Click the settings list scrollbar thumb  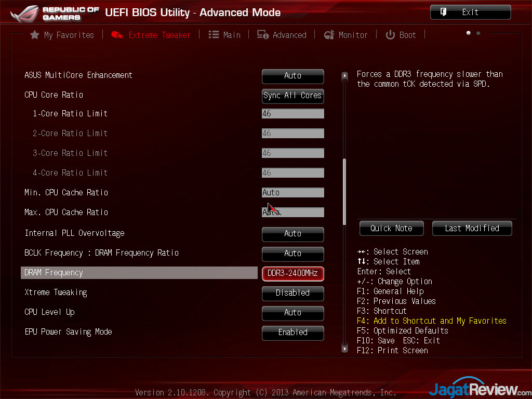(344, 192)
